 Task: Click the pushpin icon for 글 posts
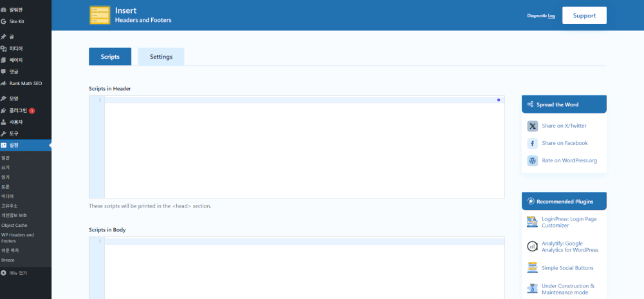tap(3, 37)
